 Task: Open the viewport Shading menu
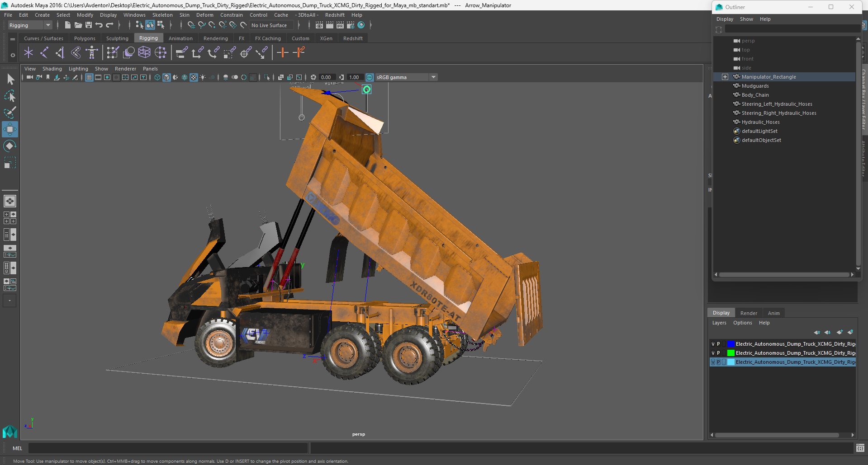(x=52, y=69)
